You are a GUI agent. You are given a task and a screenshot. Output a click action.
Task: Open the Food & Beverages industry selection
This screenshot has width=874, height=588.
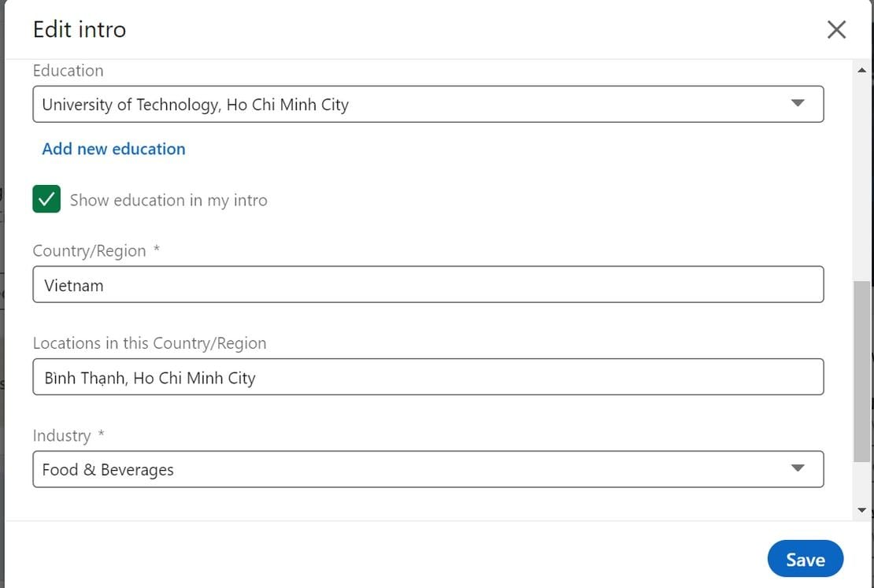click(x=428, y=469)
